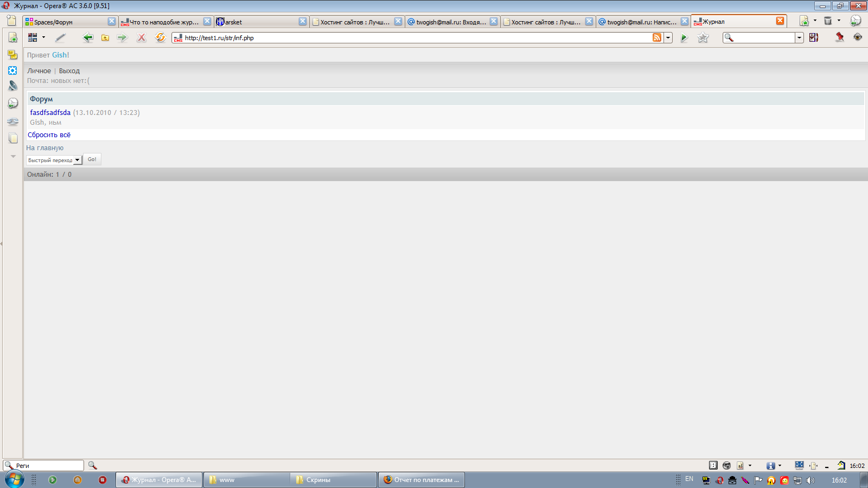Open the Быстрый переход dropdown
Screen dimensions: 868x488
[54, 160]
